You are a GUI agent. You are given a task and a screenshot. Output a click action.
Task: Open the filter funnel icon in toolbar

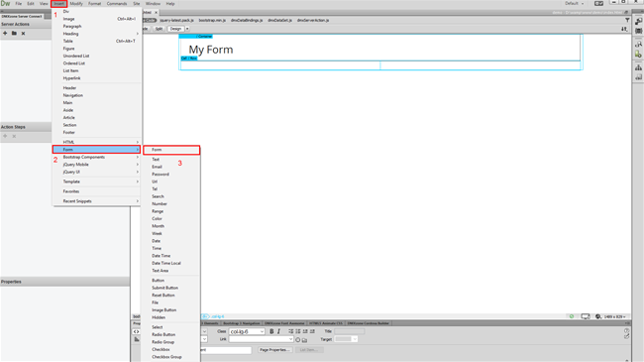click(627, 20)
